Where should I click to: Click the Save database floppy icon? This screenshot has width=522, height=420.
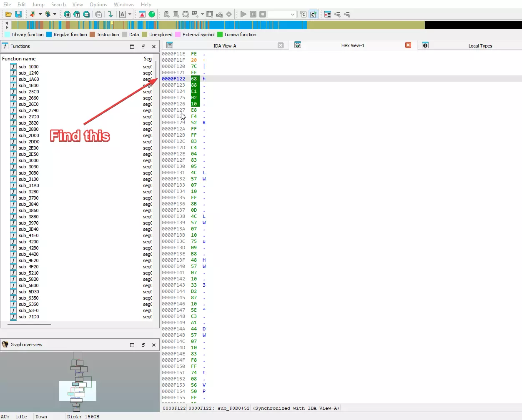[x=18, y=14]
